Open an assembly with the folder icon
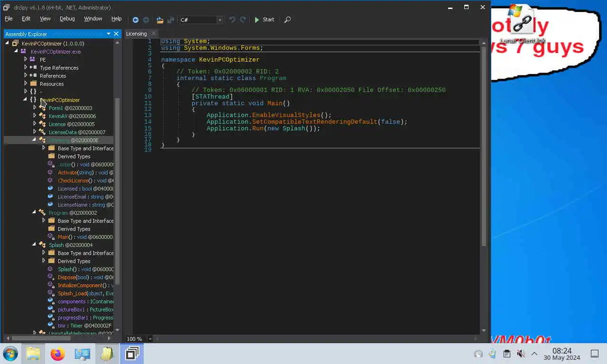 click(160, 19)
